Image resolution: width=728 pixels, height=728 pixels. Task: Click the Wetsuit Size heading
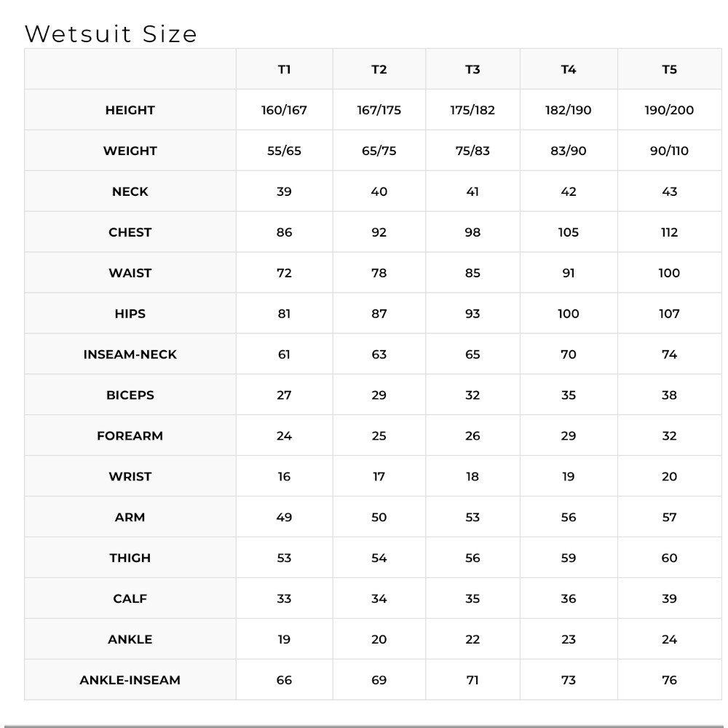[x=111, y=34]
